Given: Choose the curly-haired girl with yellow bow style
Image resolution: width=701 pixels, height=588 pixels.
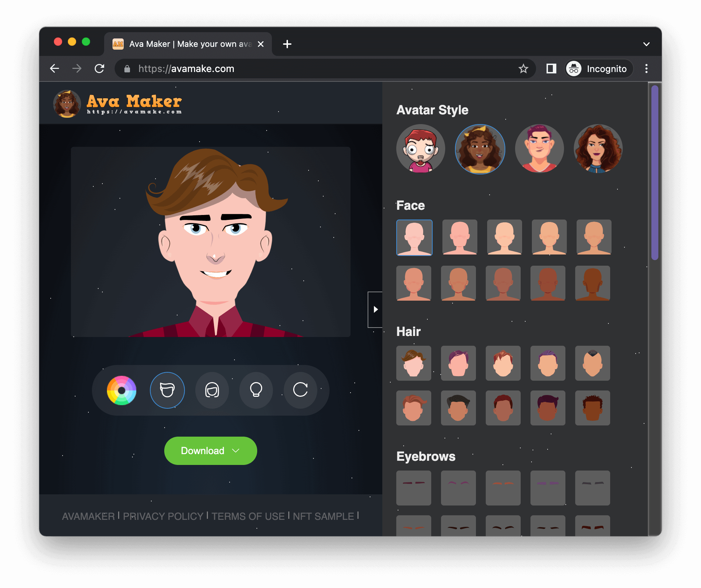Looking at the screenshot, I should click(x=480, y=149).
